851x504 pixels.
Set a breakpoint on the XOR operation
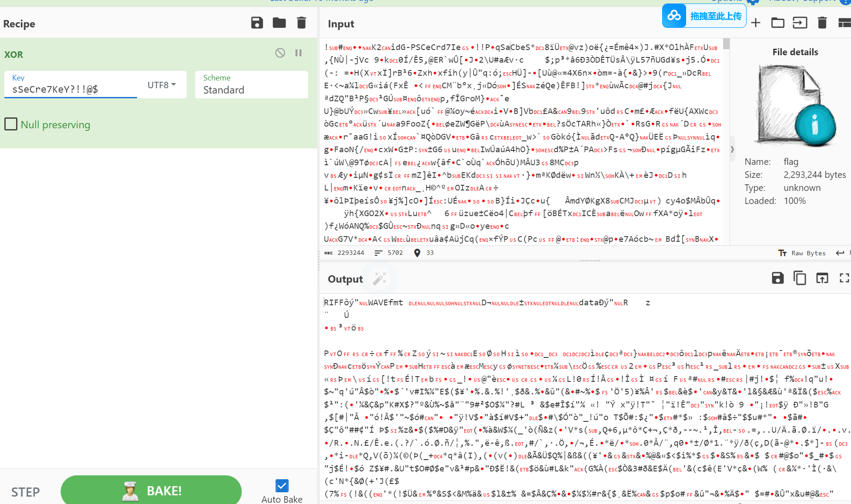[298, 53]
